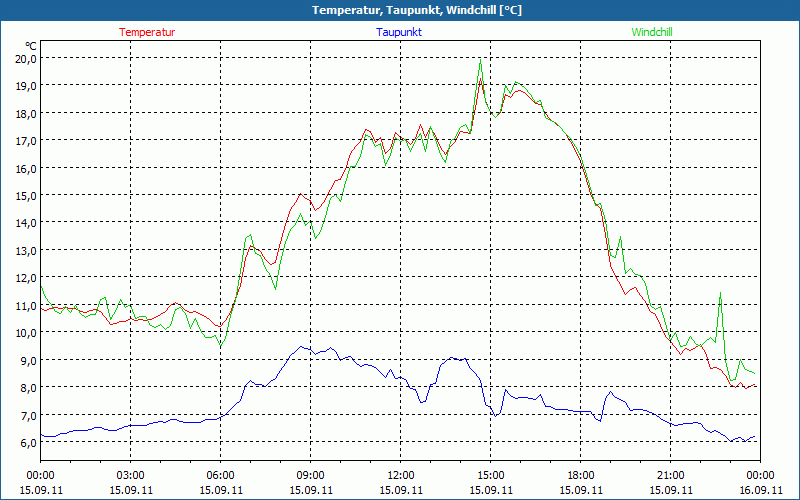Click the 16,0 y-axis value

(x=26, y=168)
